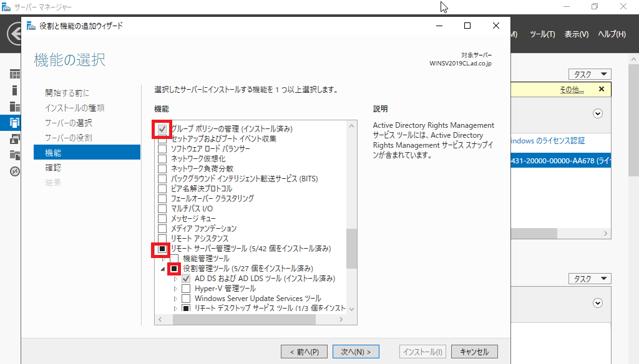Click the キャンセル button
The width and height of the screenshot is (639, 364).
tap(474, 352)
